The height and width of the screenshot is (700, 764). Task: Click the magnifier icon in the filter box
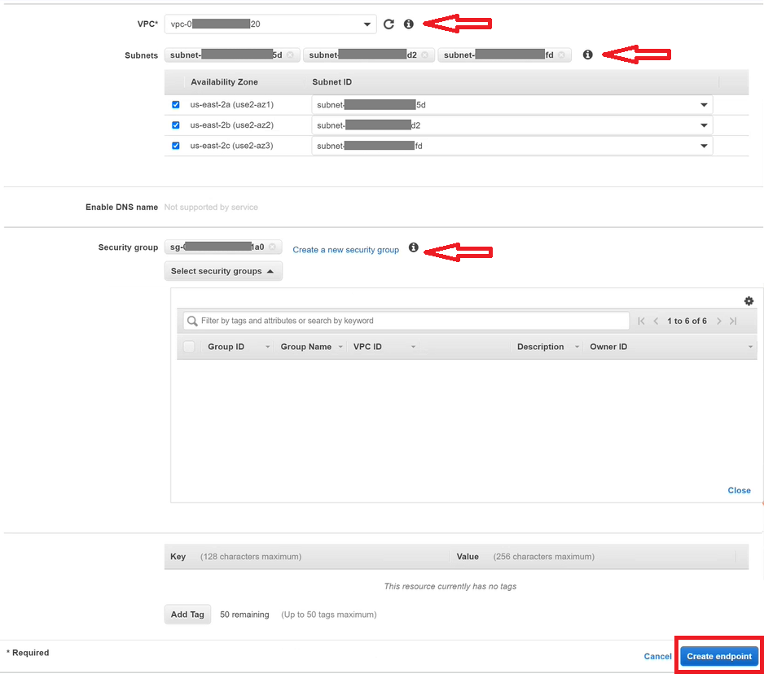(191, 321)
